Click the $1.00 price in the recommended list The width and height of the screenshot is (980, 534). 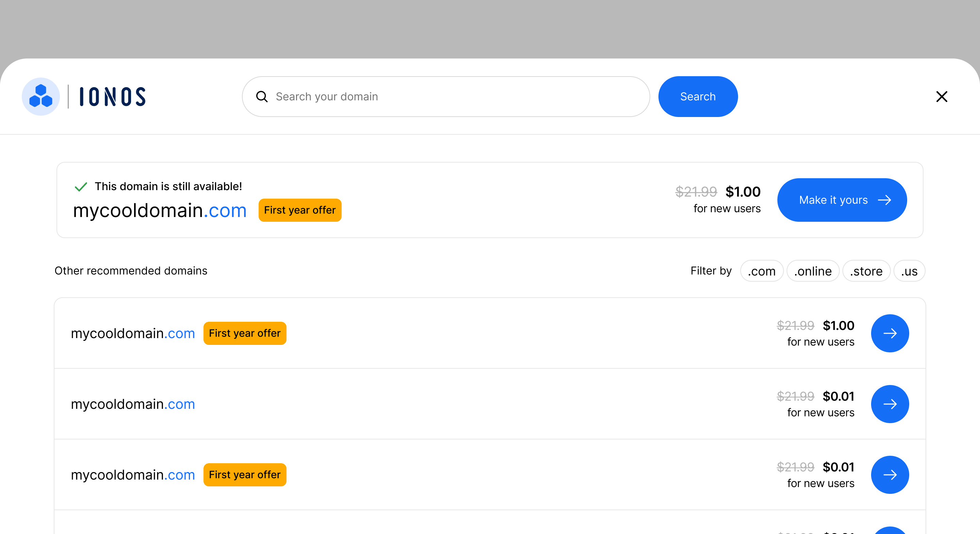tap(838, 326)
